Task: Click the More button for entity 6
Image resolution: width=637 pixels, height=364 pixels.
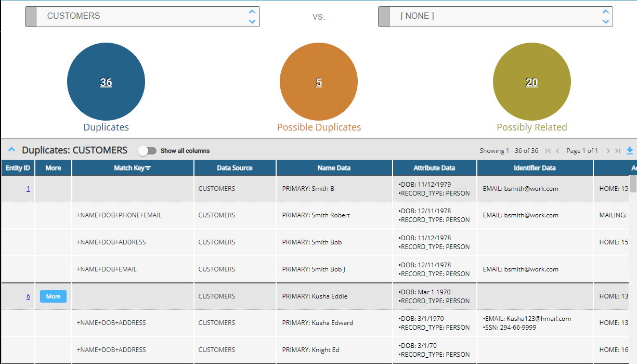Action: (53, 296)
